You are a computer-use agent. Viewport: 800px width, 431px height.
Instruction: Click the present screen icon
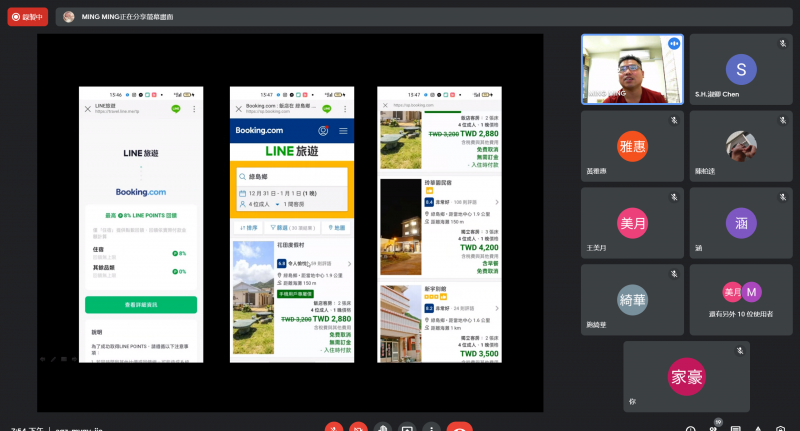(x=408, y=428)
